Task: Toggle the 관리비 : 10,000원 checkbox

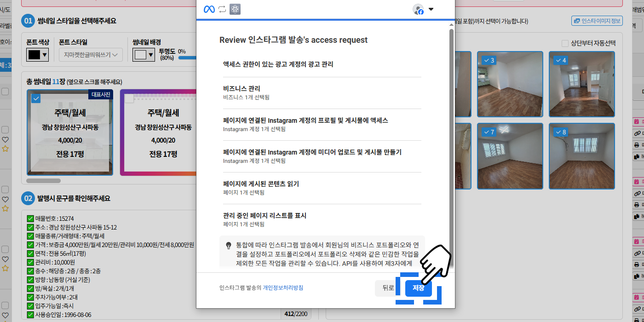Action: coord(31,262)
